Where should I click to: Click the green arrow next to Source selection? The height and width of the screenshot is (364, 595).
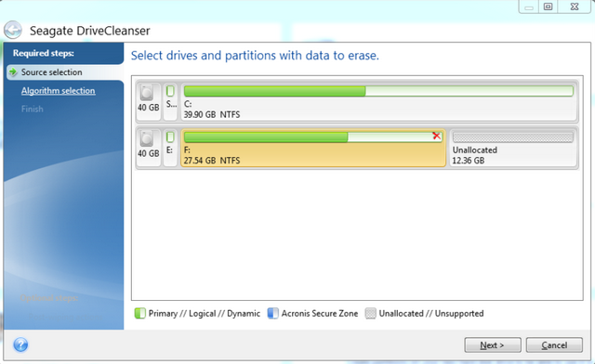pos(13,72)
